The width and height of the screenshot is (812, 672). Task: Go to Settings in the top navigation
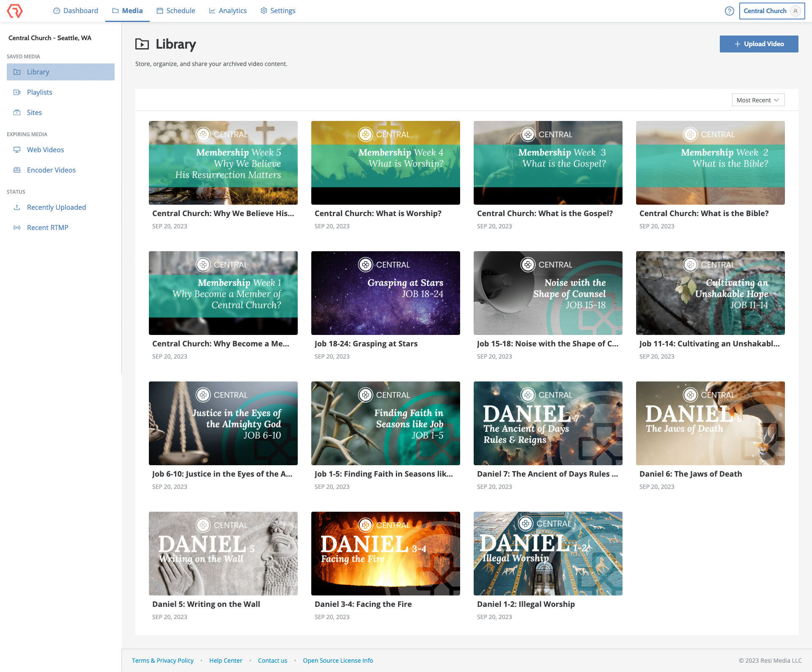click(x=277, y=11)
